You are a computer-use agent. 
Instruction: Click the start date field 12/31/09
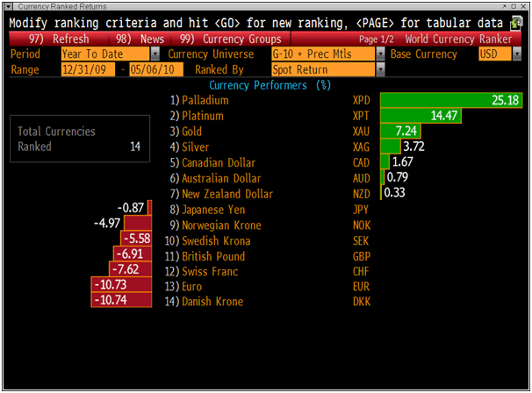(x=88, y=69)
